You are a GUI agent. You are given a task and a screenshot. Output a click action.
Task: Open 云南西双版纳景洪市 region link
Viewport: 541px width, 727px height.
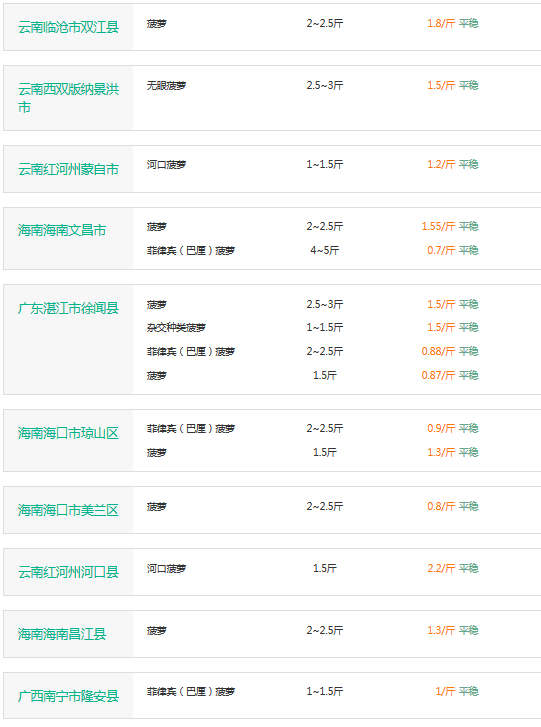coord(68,97)
